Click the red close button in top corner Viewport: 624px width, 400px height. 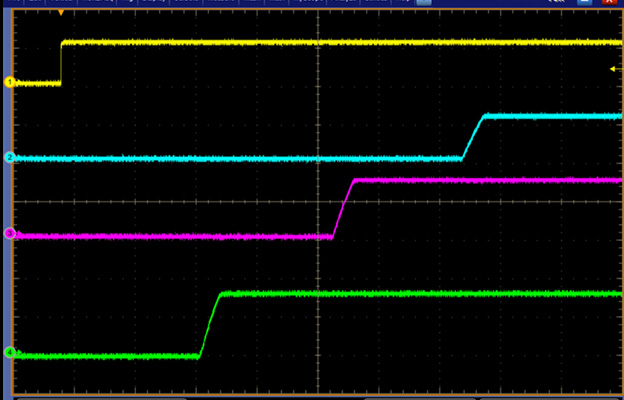click(x=609, y=3)
